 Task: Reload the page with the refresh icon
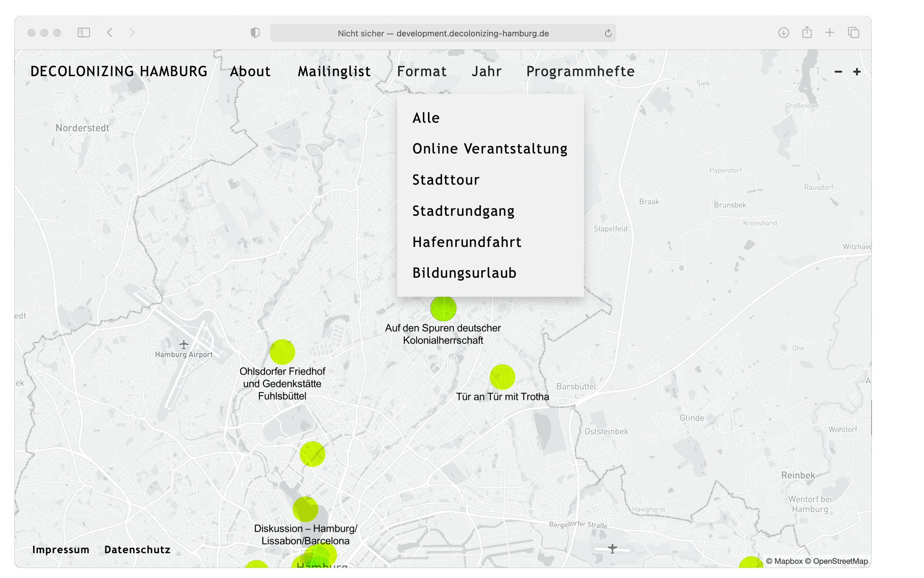pyautogui.click(x=608, y=33)
